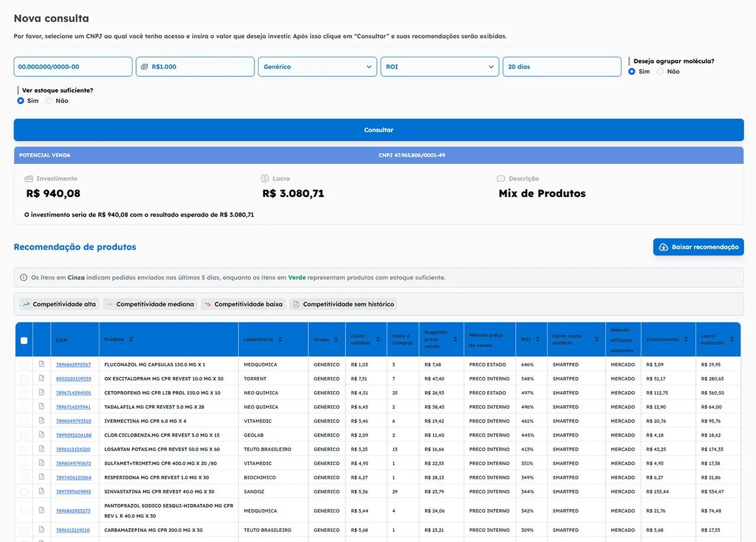Sort table by Lucro estimado column

(x=732, y=340)
